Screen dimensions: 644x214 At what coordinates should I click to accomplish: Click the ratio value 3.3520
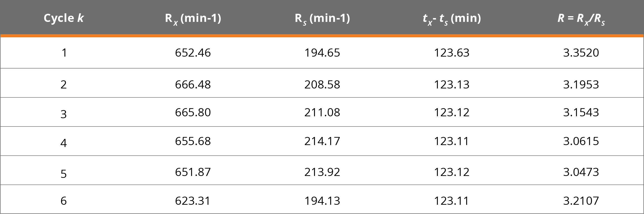point(581,53)
